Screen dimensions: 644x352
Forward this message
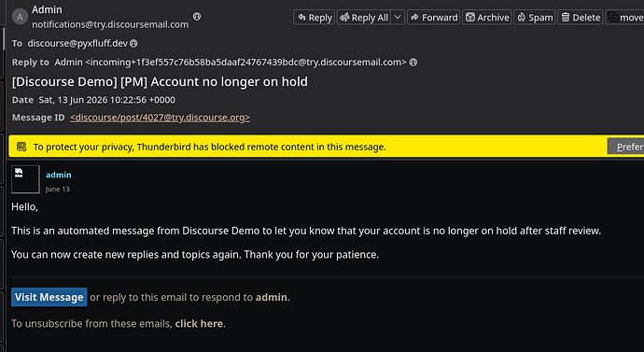pyautogui.click(x=434, y=17)
